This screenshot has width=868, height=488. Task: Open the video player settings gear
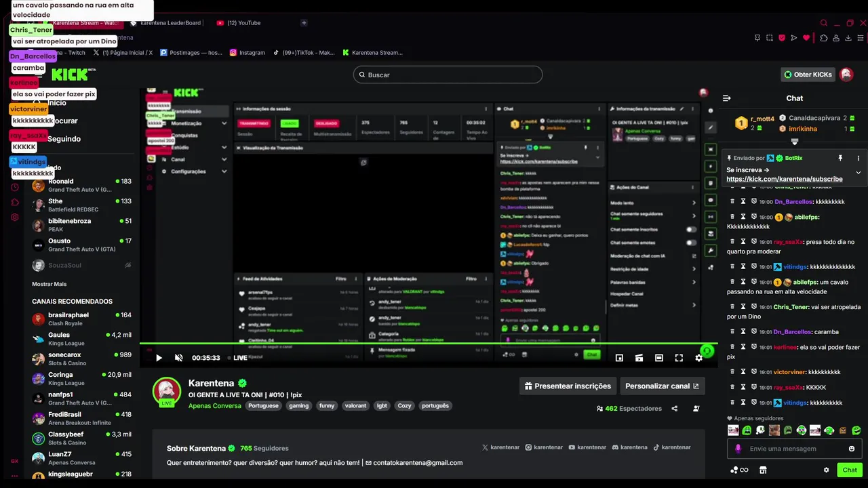click(x=699, y=358)
